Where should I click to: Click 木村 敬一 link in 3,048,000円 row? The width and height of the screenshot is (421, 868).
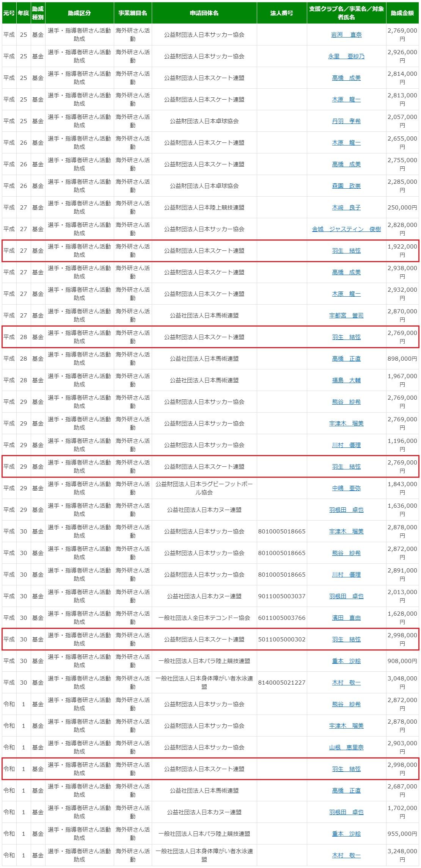pyautogui.click(x=346, y=682)
